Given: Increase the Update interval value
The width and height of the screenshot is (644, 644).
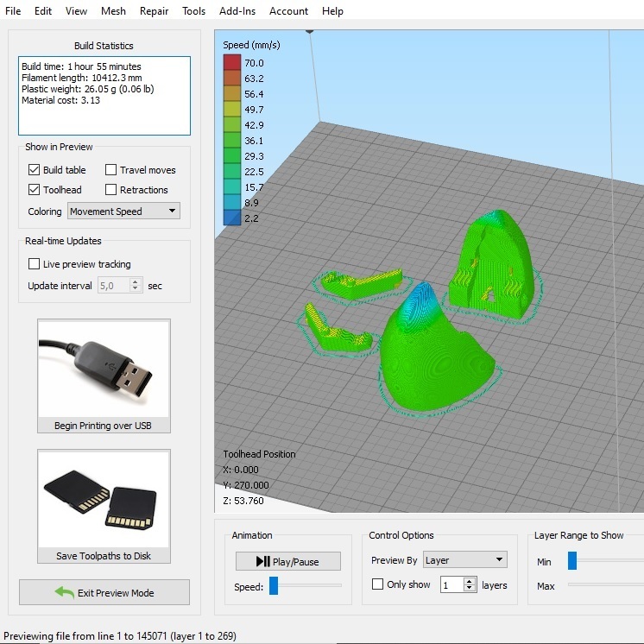Looking at the screenshot, I should pyautogui.click(x=136, y=281).
